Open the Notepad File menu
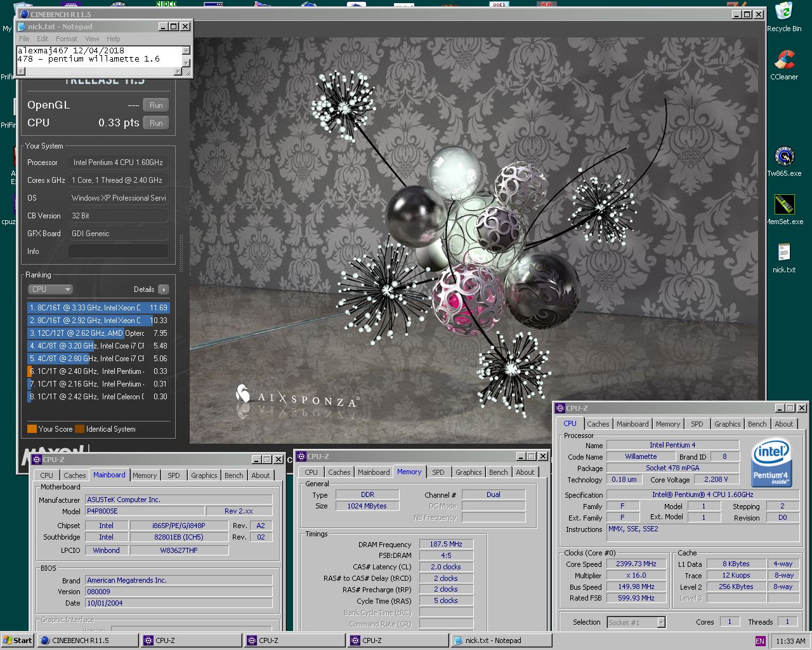Image resolution: width=812 pixels, height=650 pixels. (24, 39)
